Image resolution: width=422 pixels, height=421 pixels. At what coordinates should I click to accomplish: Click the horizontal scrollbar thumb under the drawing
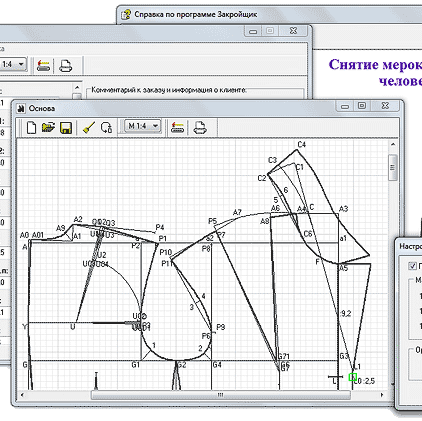[x=220, y=395]
